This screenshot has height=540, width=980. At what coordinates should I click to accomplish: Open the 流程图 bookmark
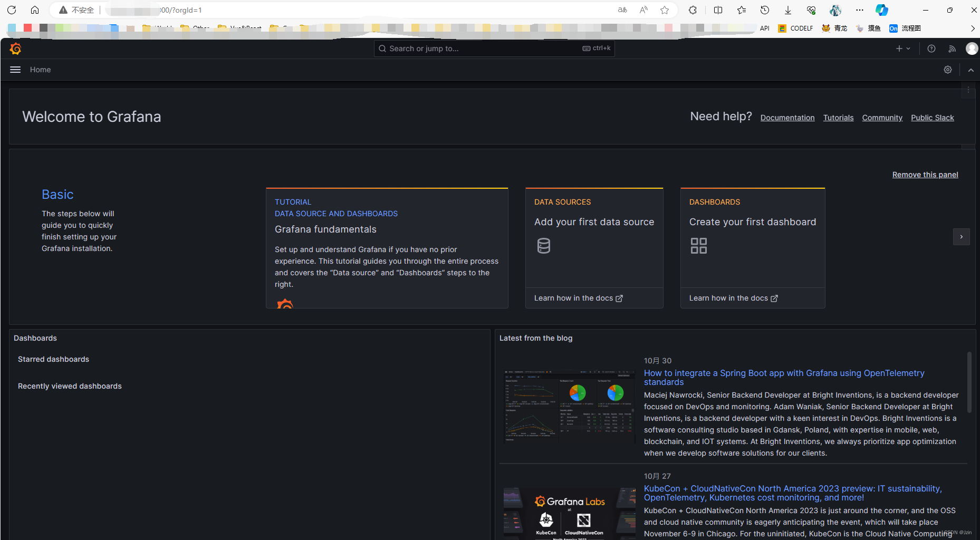(x=905, y=28)
